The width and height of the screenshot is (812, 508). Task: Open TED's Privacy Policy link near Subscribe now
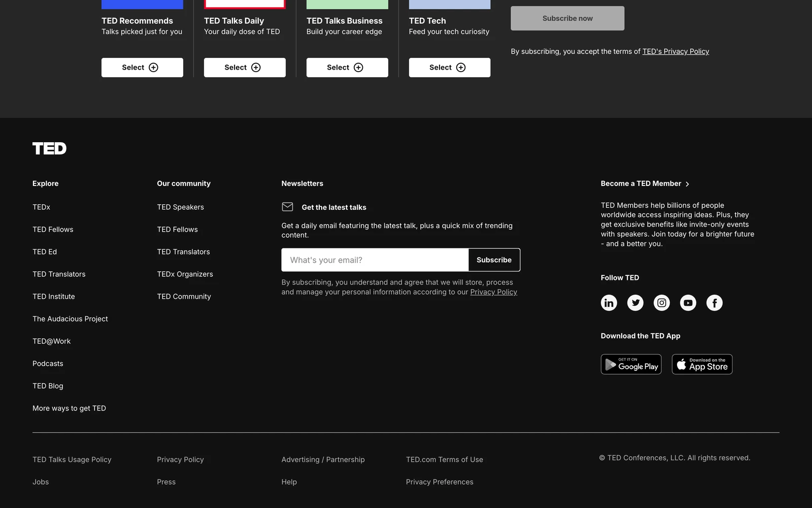click(x=675, y=51)
